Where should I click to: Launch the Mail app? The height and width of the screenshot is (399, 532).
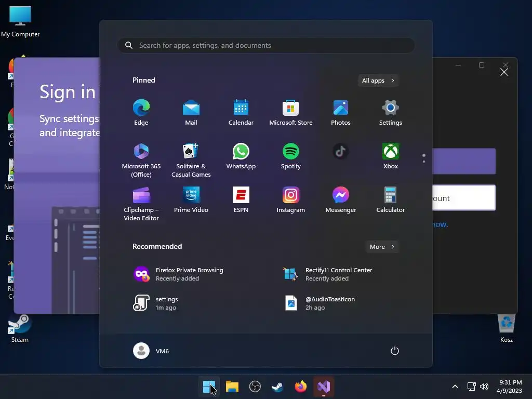[x=191, y=113]
